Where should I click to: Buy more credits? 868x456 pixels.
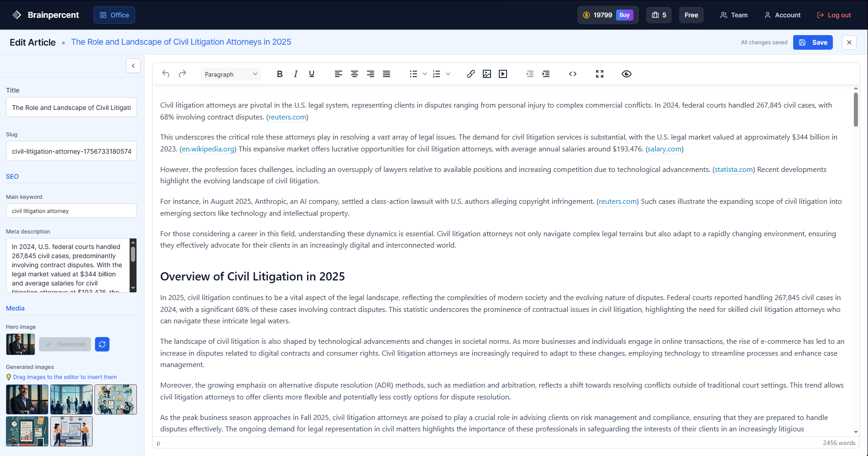(x=624, y=15)
